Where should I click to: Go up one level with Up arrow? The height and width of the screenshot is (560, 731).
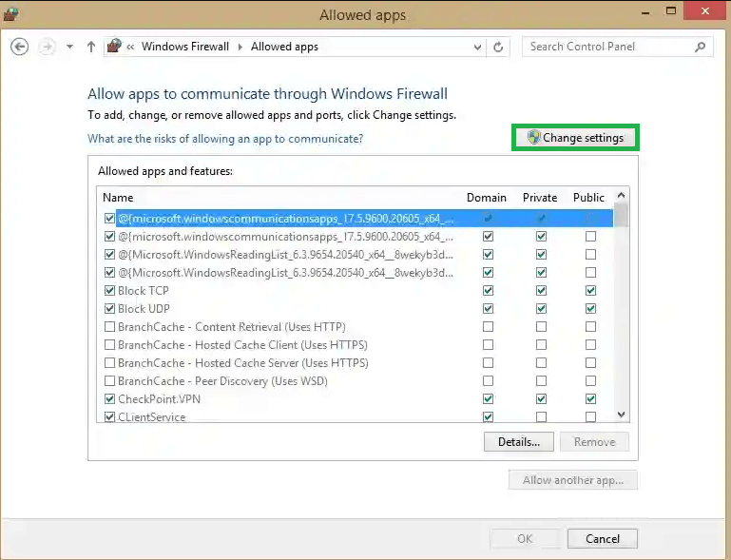[91, 47]
